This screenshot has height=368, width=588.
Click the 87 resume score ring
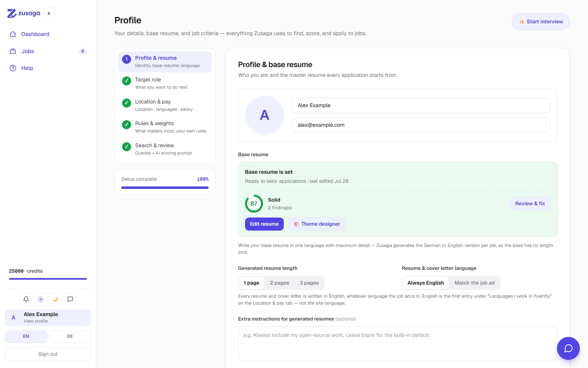click(x=254, y=203)
